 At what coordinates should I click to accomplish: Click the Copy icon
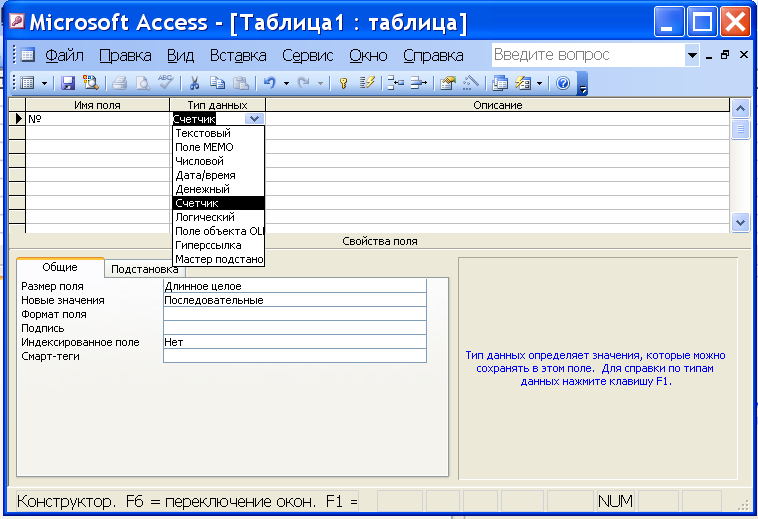[x=218, y=83]
